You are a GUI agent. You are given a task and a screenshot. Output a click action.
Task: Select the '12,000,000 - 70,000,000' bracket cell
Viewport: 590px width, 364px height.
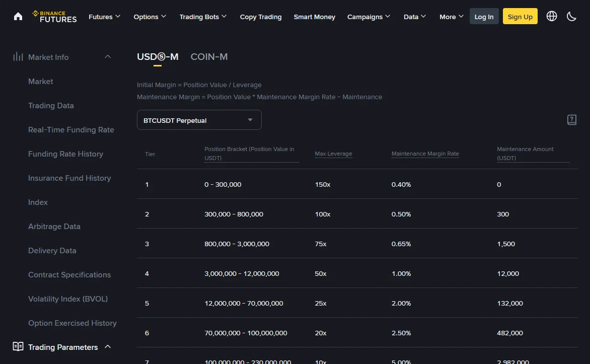[244, 304]
